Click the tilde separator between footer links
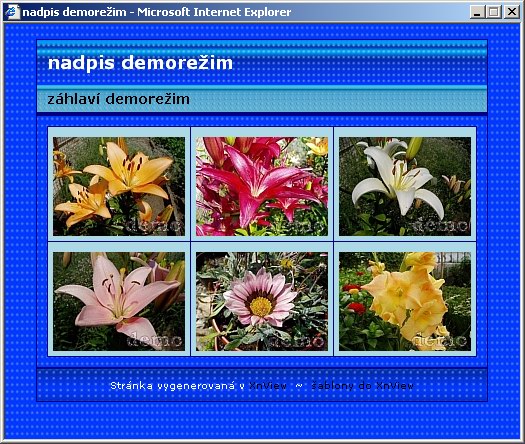Image resolution: width=525 pixels, height=444 pixels. [x=299, y=386]
